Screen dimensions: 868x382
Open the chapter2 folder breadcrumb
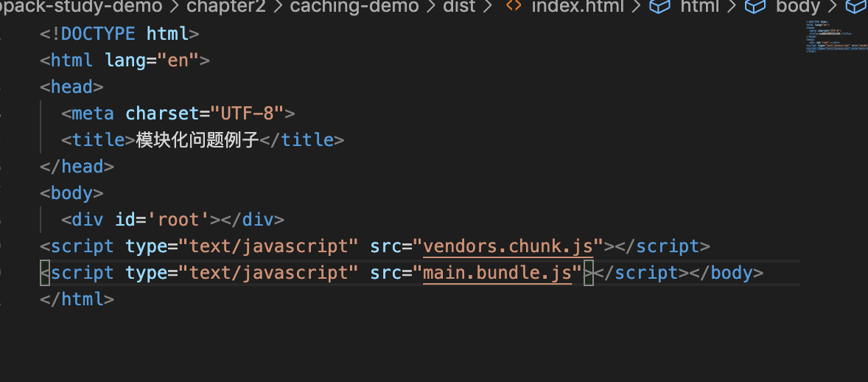tap(225, 7)
